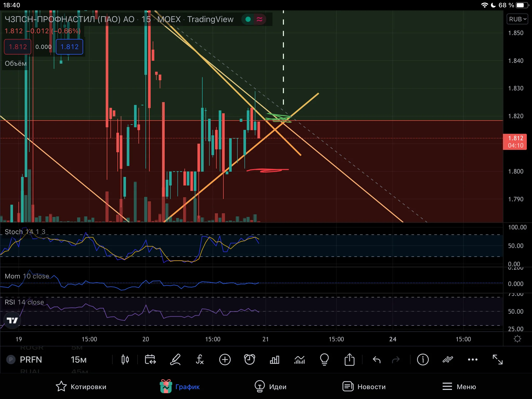Create an alert with the alarm clock icon
Screen dimensions: 532x399
[x=250, y=360]
